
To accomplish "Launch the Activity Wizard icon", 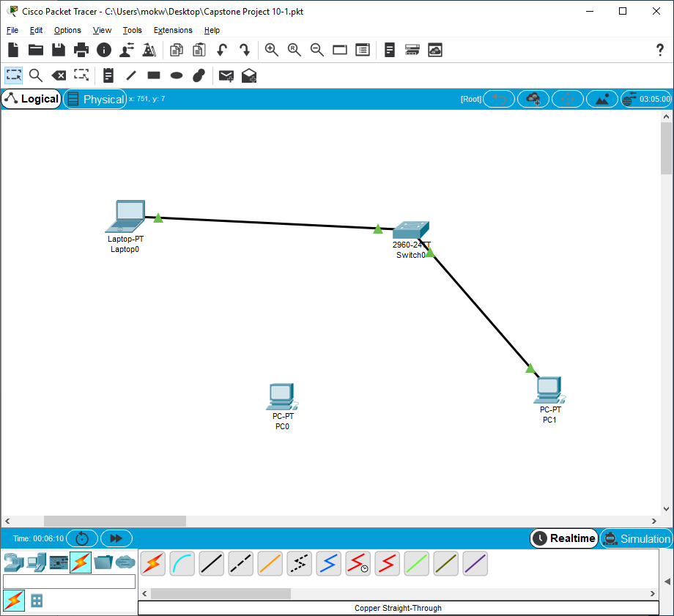I will click(127, 50).
